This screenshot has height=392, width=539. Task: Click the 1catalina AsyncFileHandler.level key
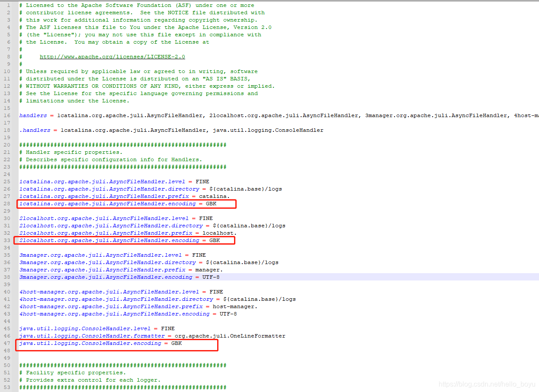coord(102,182)
